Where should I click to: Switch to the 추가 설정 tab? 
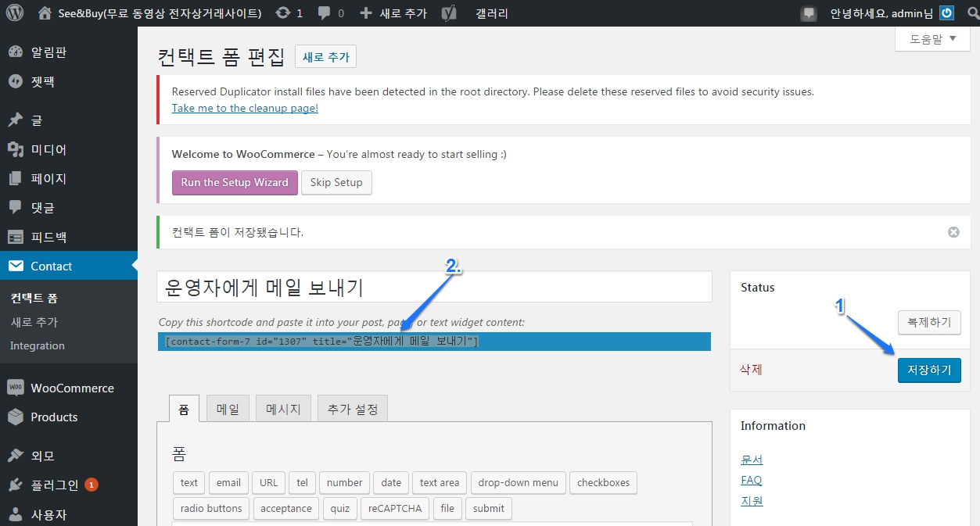pyautogui.click(x=352, y=409)
